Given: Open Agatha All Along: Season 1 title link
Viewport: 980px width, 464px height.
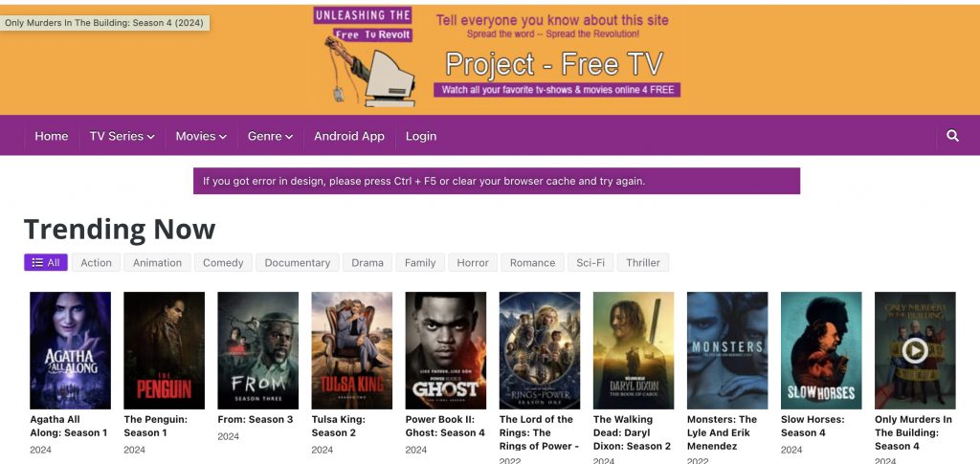Looking at the screenshot, I should 68,426.
